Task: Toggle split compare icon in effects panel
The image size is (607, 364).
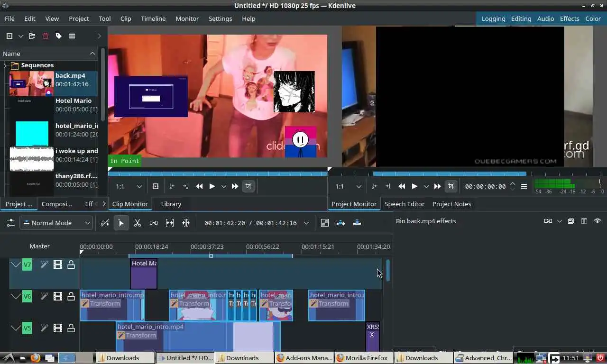Action: pyautogui.click(x=584, y=221)
